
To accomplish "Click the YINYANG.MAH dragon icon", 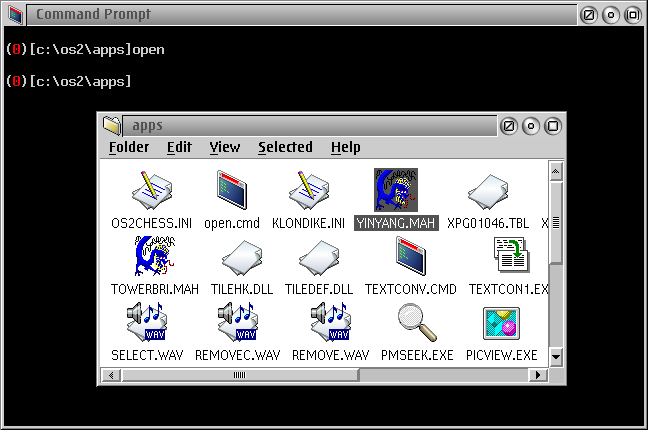I will tap(396, 190).
